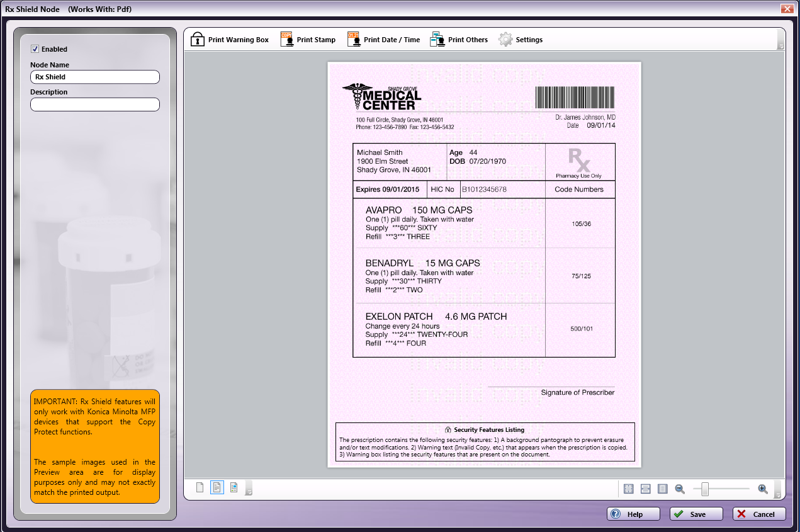Uncheck the Enabled checkbox
Image resolution: width=800 pixels, height=532 pixels.
(x=35, y=49)
